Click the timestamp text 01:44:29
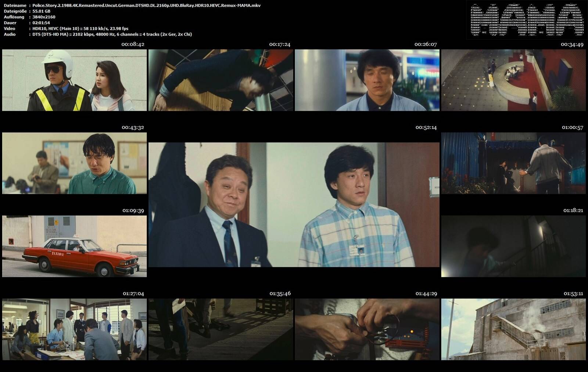 426,293
